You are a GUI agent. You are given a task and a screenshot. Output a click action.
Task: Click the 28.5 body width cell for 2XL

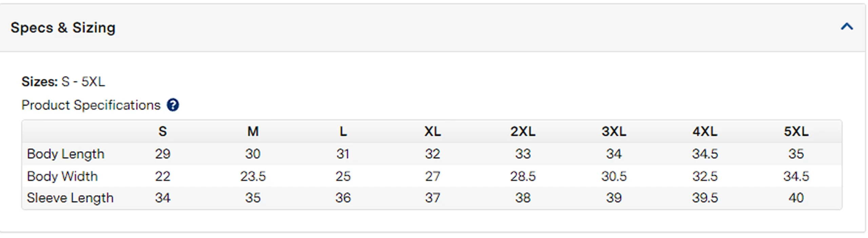(523, 176)
